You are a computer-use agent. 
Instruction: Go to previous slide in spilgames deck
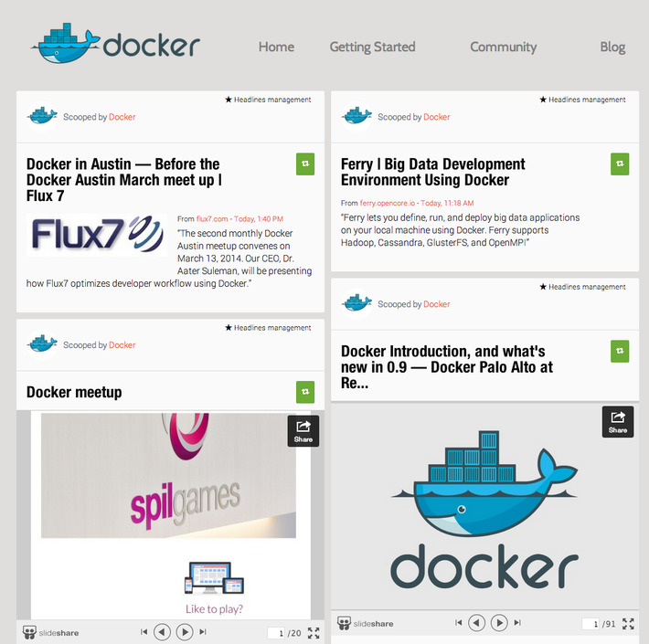click(x=162, y=632)
